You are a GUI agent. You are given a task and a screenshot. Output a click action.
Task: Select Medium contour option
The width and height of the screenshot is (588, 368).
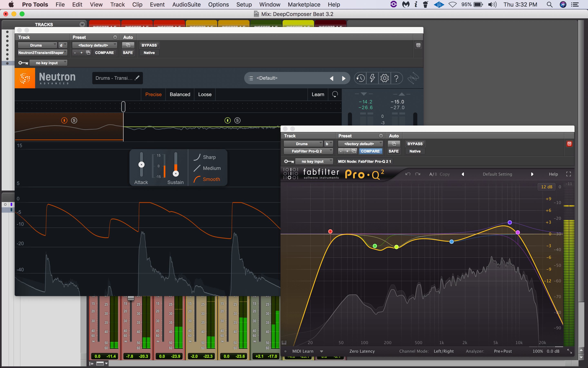[x=207, y=168]
